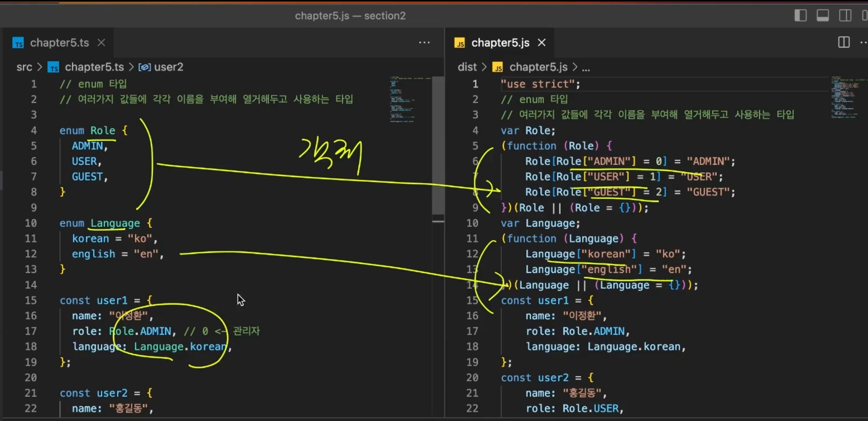
Task: Click the TS icon in left breadcrumb
Action: (x=53, y=67)
